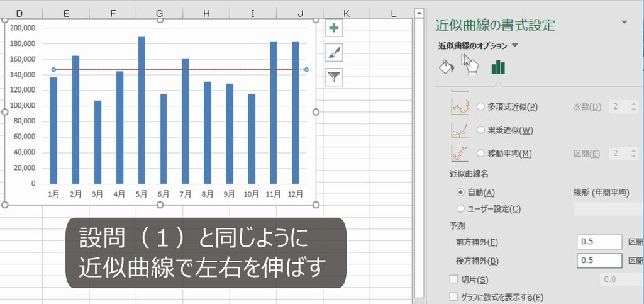Select the Trendline Options bar chart tab
The width and height of the screenshot is (644, 304).
click(x=498, y=67)
